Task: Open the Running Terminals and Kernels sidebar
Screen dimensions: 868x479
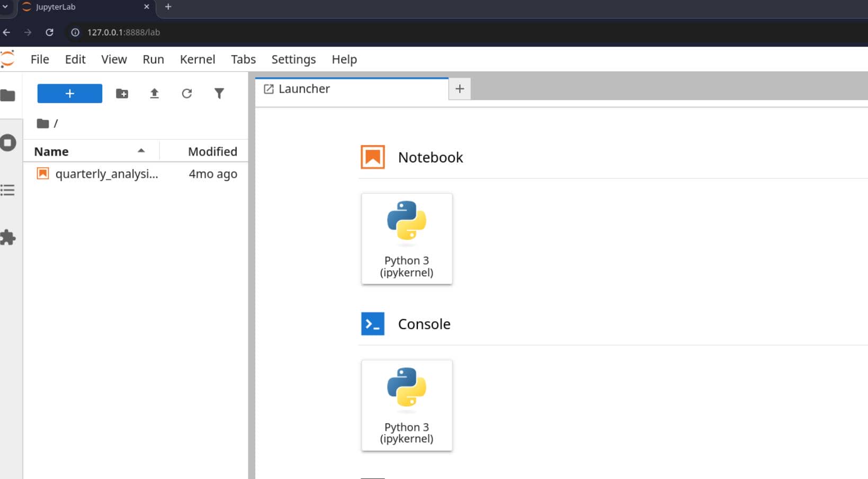Action: [8, 143]
